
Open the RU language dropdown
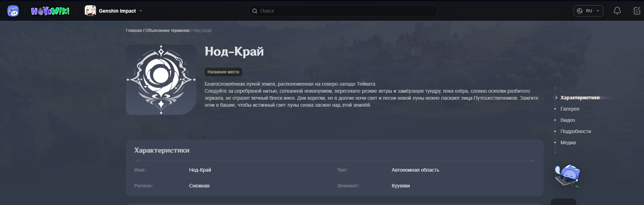pos(588,11)
